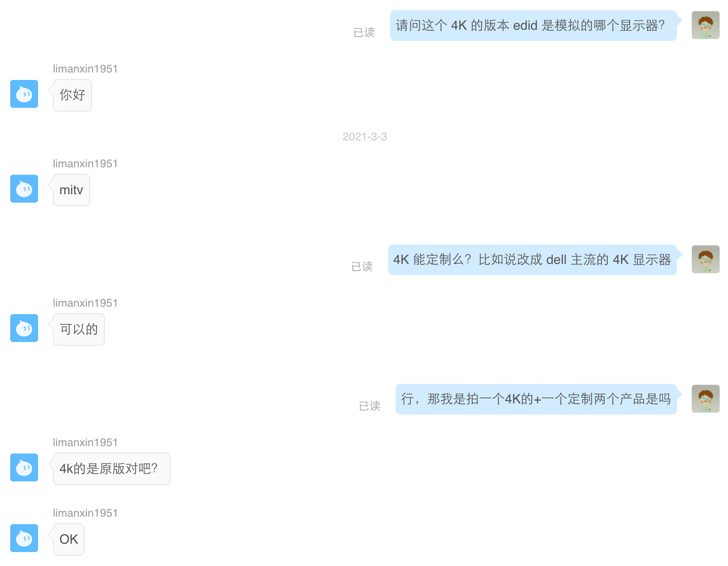The width and height of the screenshot is (728, 566).
Task: Click limanxin1951 username above OK
Action: click(x=85, y=513)
